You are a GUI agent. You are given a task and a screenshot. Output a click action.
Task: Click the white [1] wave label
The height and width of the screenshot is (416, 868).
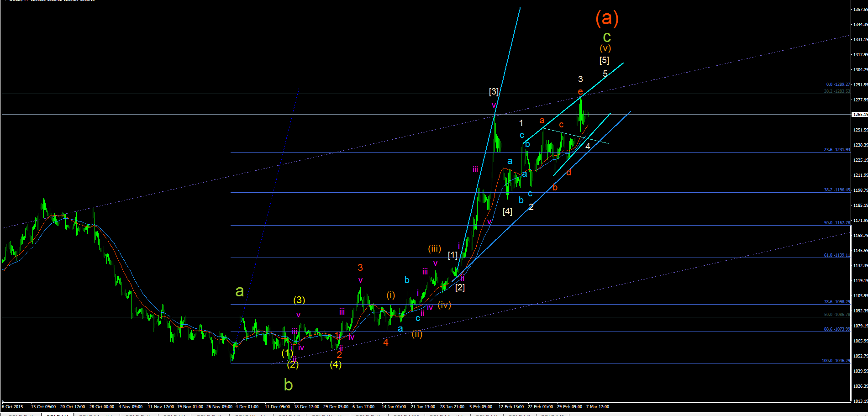(452, 255)
